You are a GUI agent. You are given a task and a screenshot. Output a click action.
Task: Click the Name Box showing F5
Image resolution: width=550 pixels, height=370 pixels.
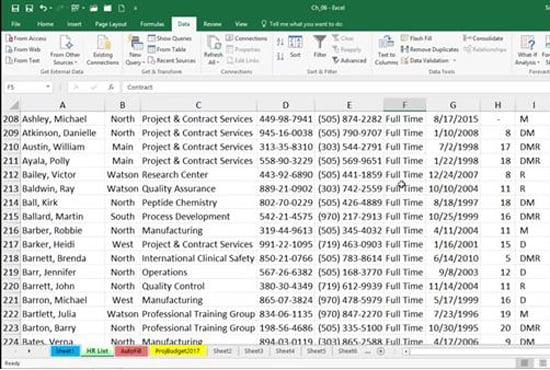[x=25, y=87]
